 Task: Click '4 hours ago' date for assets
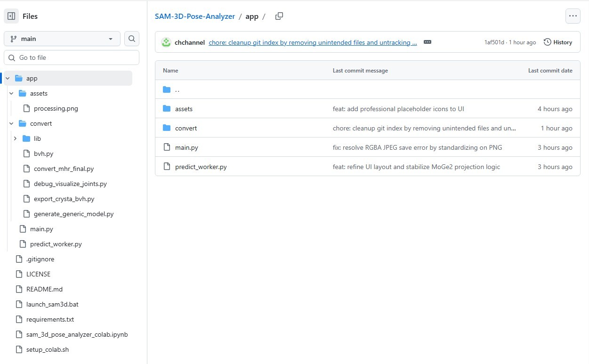(555, 109)
